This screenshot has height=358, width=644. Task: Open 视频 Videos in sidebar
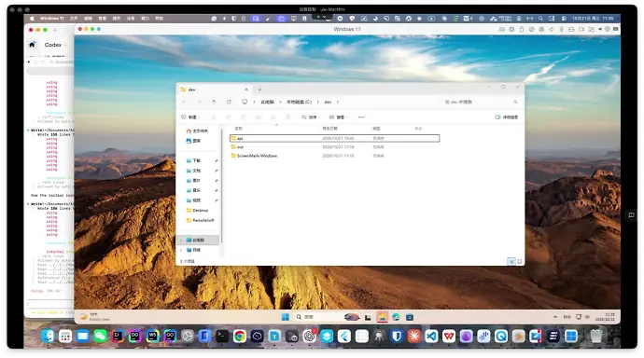(193, 200)
